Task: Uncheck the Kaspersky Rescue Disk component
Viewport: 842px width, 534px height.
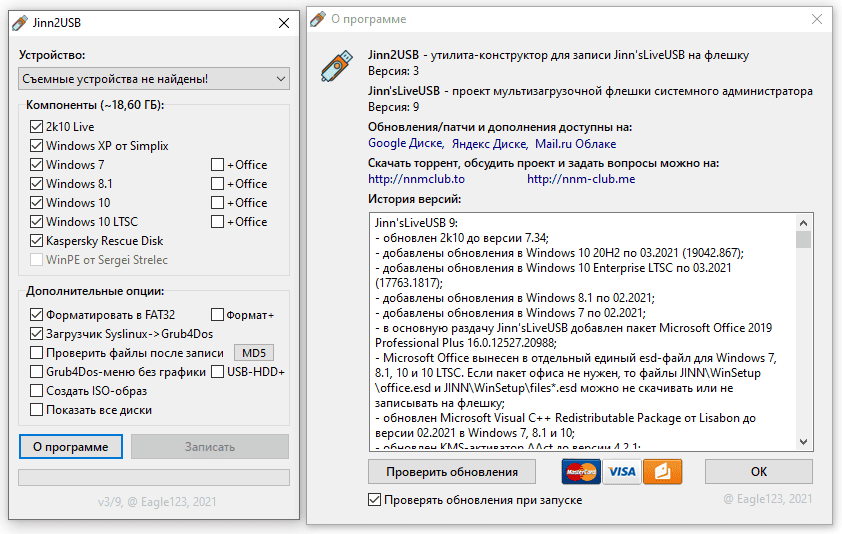Action: [37, 241]
